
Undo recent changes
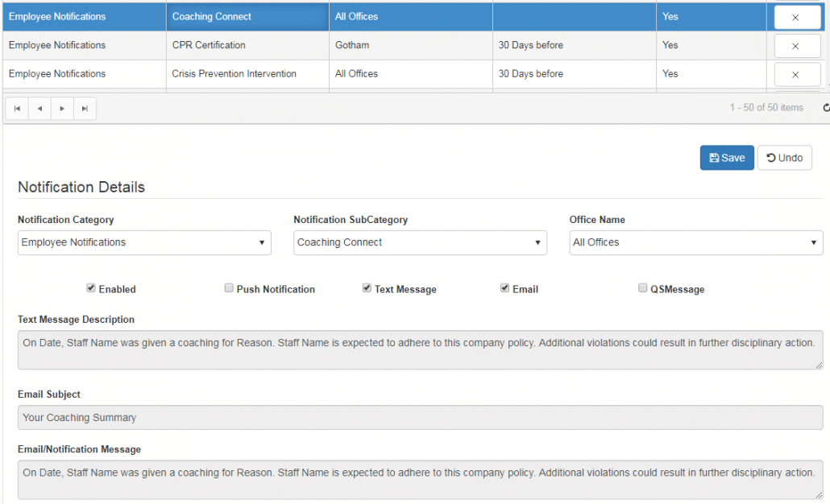click(783, 157)
